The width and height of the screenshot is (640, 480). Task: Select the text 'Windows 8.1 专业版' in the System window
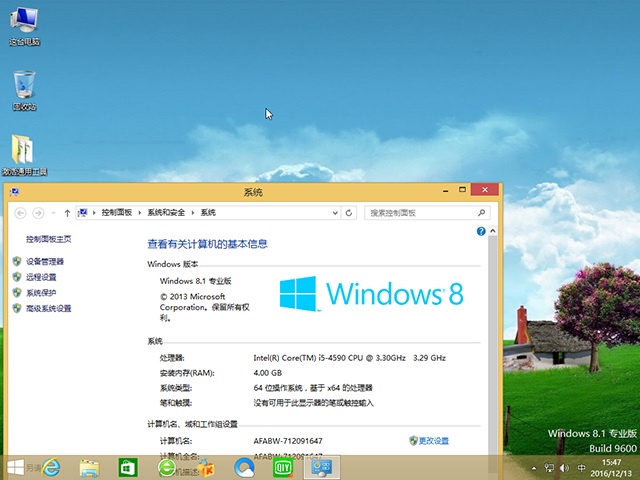point(196,281)
